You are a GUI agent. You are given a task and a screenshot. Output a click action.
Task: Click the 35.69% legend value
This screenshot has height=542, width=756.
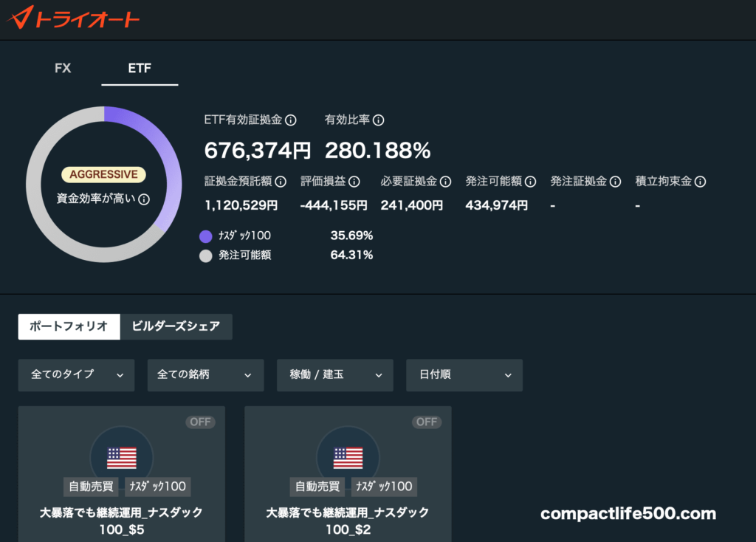click(x=351, y=236)
